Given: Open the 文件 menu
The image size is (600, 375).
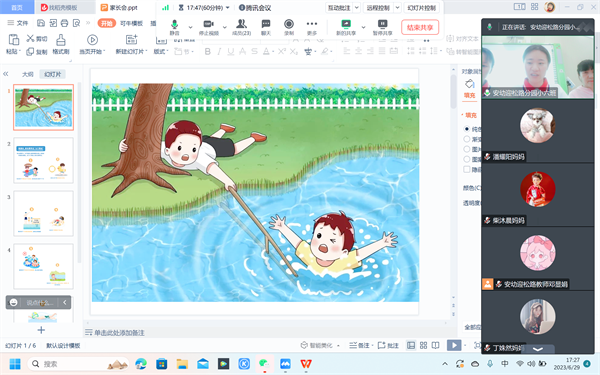Looking at the screenshot, I should [x=18, y=23].
